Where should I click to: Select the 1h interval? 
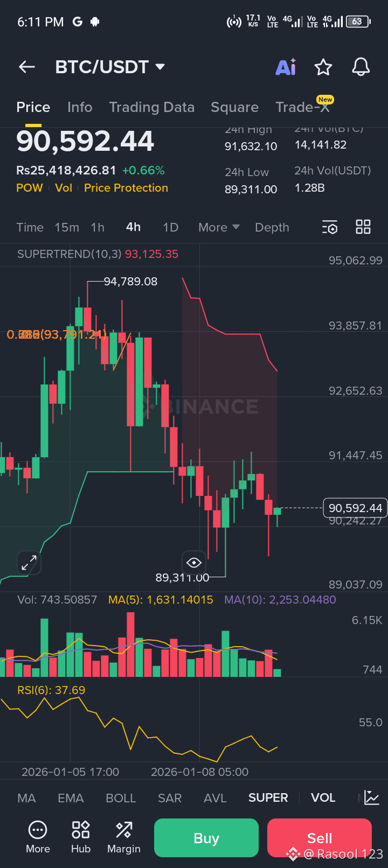point(98,227)
